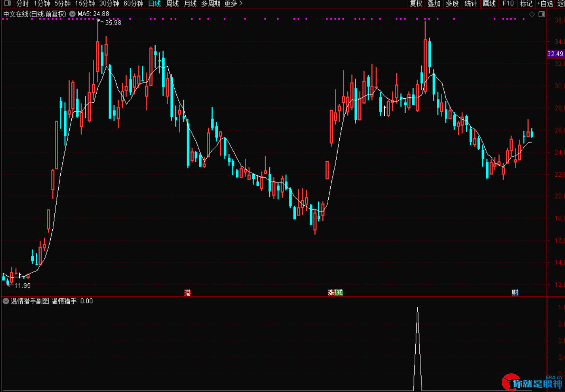The height and width of the screenshot is (392, 565).
Task: Click the 财 marker icon on the chart bottom
Action: [x=515, y=293]
